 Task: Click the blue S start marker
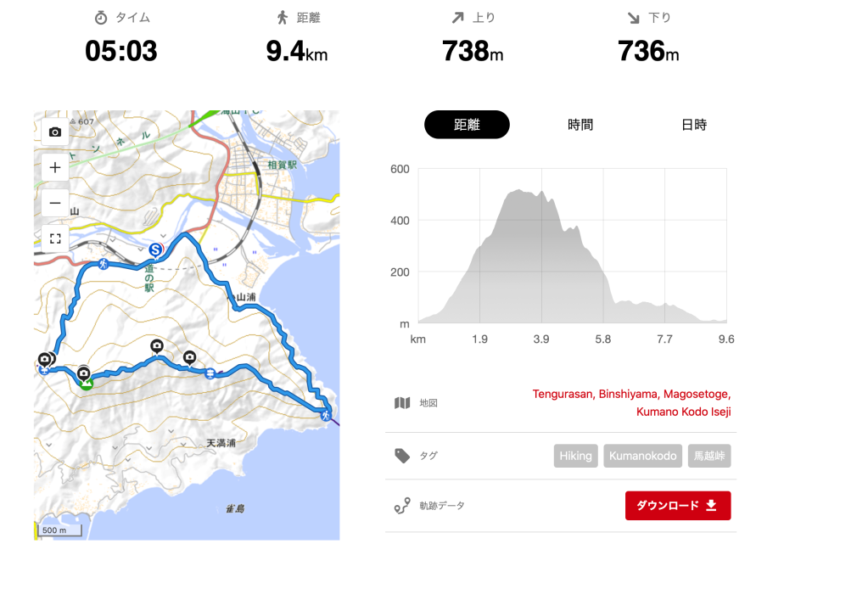coord(155,250)
